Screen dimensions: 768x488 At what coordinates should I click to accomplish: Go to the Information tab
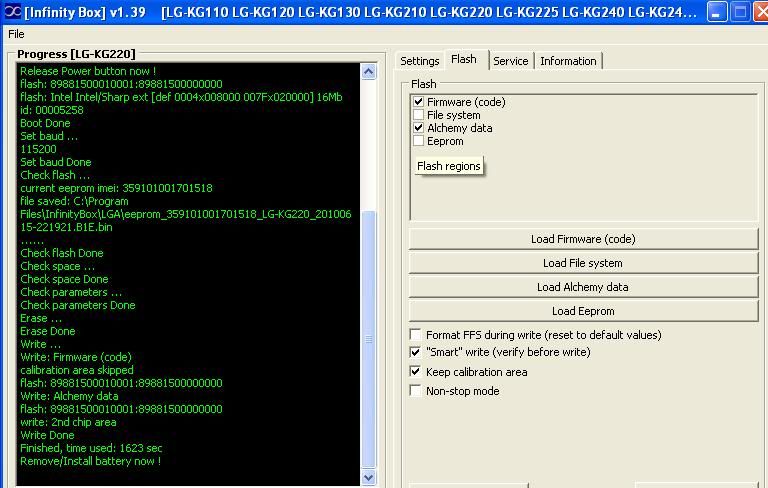pyautogui.click(x=568, y=61)
